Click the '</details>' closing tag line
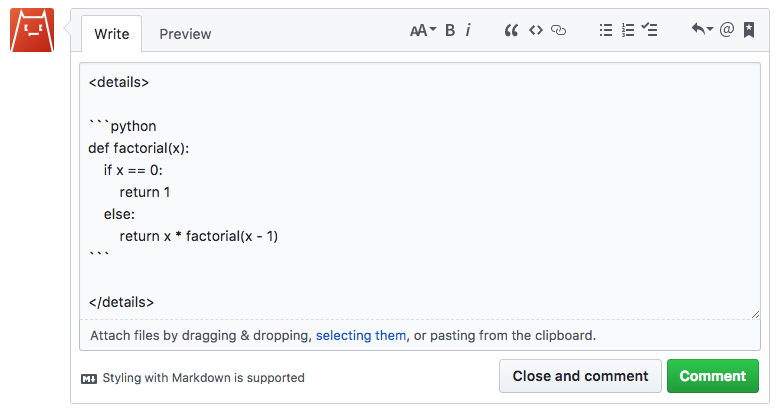 point(121,302)
